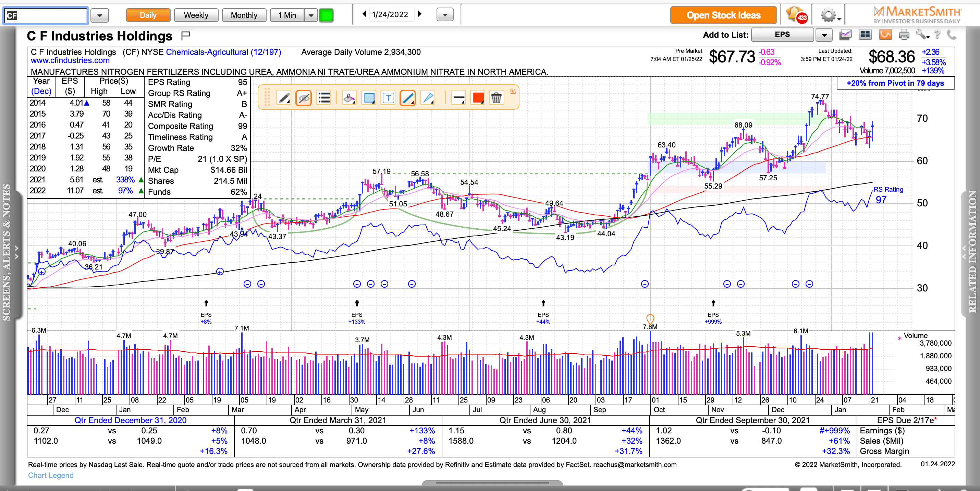Viewport: 980px width, 491px height.
Task: Click the 2021 EPS estimate 338% value
Action: coord(125,180)
